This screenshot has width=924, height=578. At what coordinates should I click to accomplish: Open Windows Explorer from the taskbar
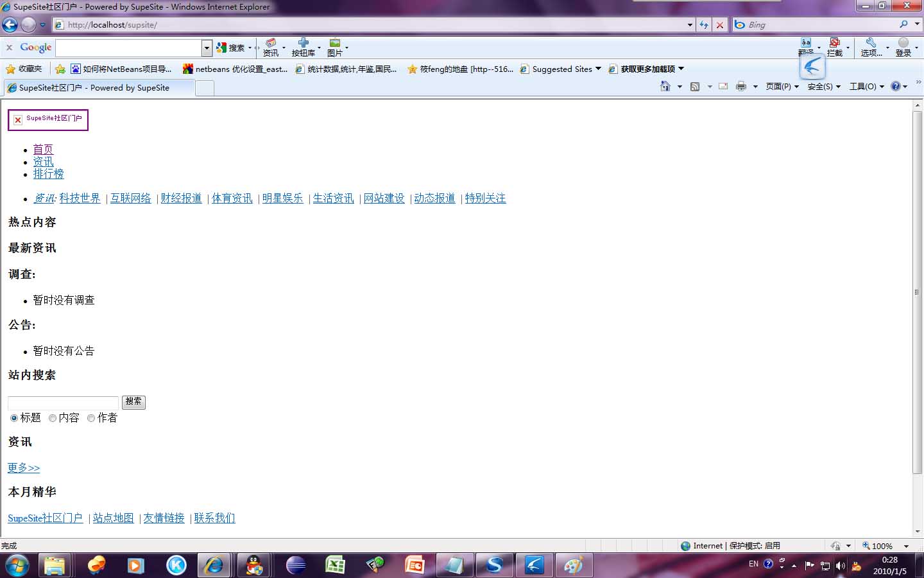(x=55, y=565)
